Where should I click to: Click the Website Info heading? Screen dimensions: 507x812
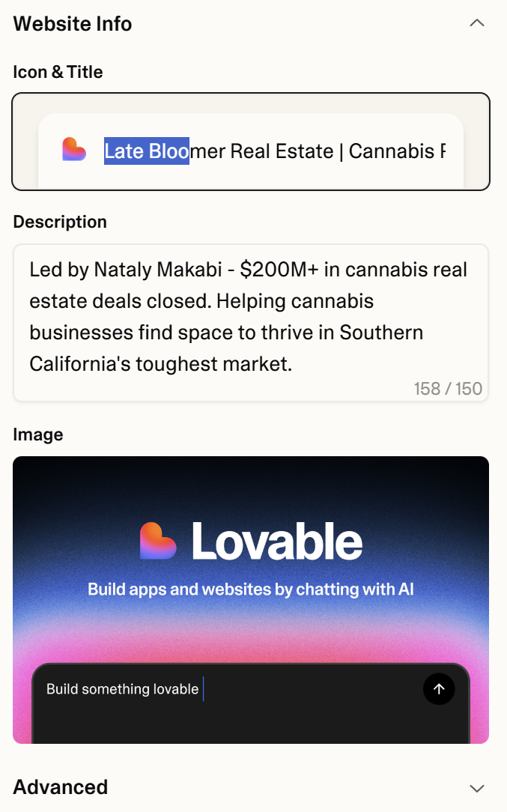[73, 24]
